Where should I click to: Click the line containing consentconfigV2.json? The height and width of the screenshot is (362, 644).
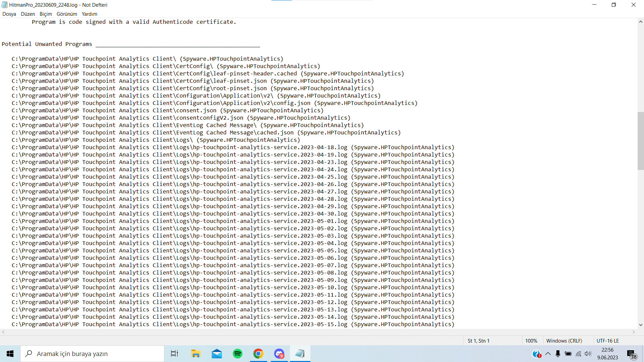[181, 118]
